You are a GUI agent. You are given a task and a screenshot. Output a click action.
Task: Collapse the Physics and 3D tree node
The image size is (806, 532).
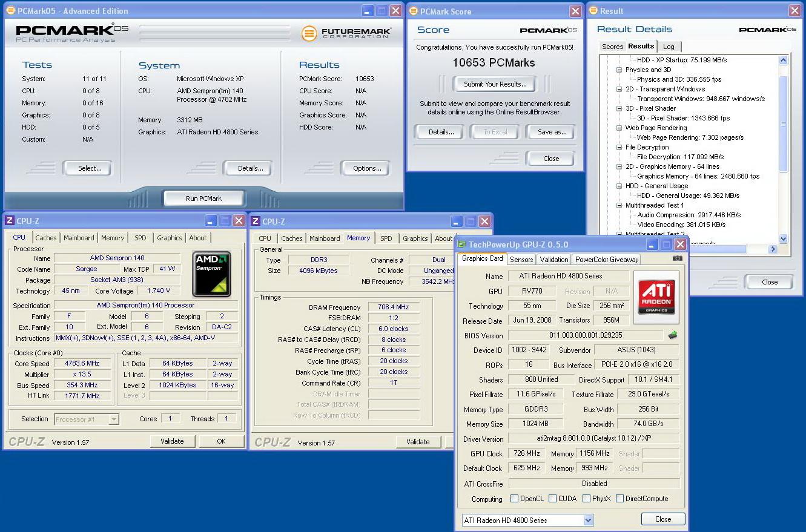(619, 70)
